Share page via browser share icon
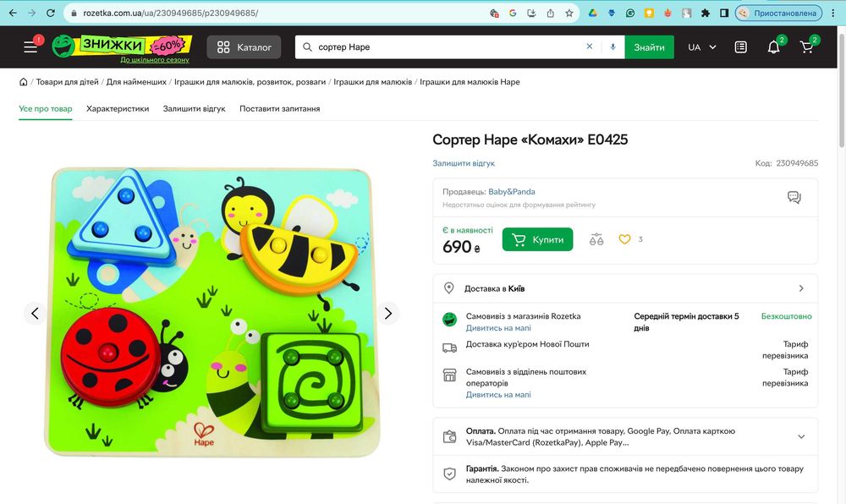 (x=551, y=13)
